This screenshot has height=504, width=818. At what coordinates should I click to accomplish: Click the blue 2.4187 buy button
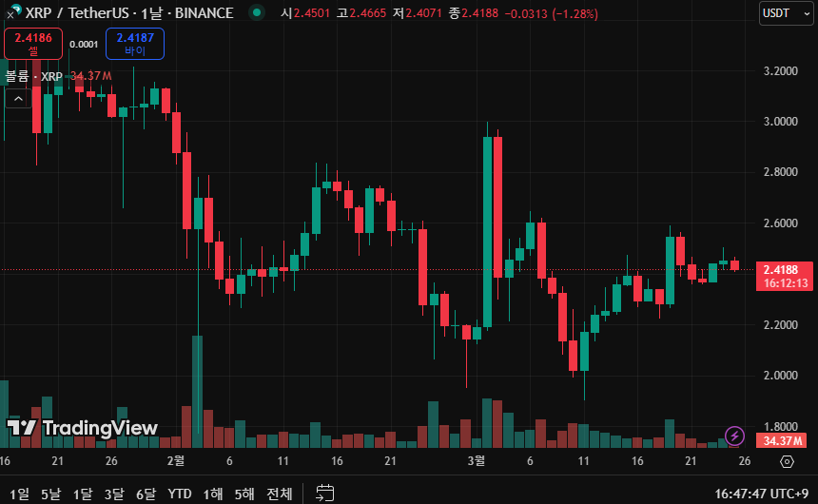pyautogui.click(x=135, y=44)
